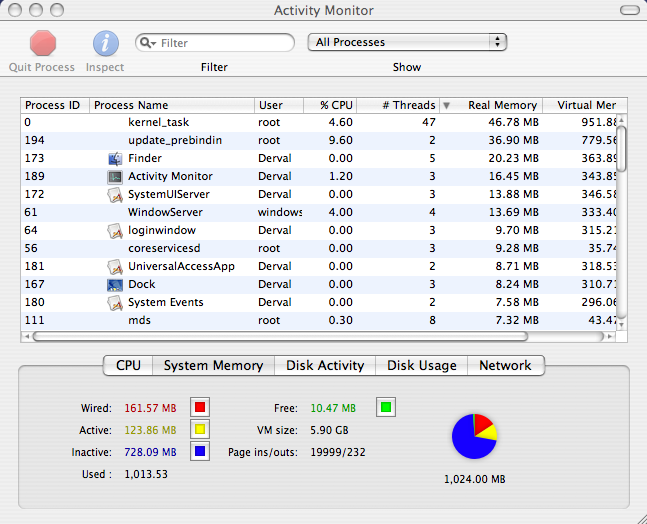Click the loginwindow application icon
This screenshot has width=647, height=524.
115,231
